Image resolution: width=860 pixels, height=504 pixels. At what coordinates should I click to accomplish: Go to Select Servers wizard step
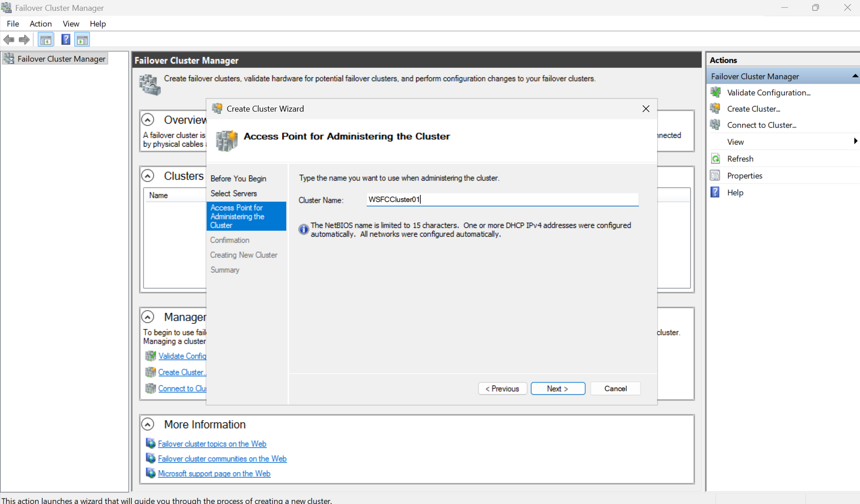tap(234, 193)
